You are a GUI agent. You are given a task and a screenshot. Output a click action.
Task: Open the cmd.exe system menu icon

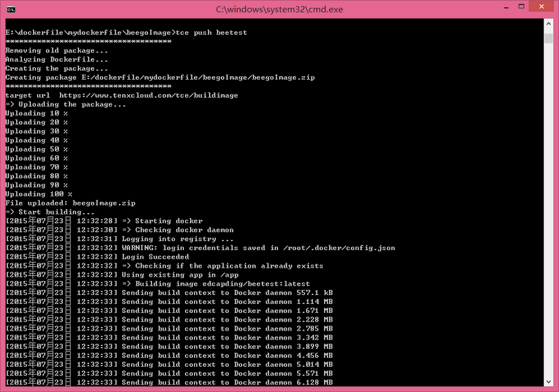point(11,9)
